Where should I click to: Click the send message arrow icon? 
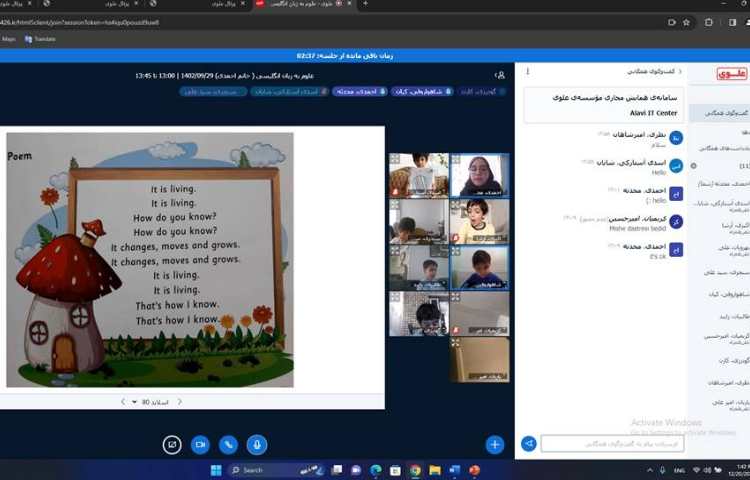tap(529, 444)
